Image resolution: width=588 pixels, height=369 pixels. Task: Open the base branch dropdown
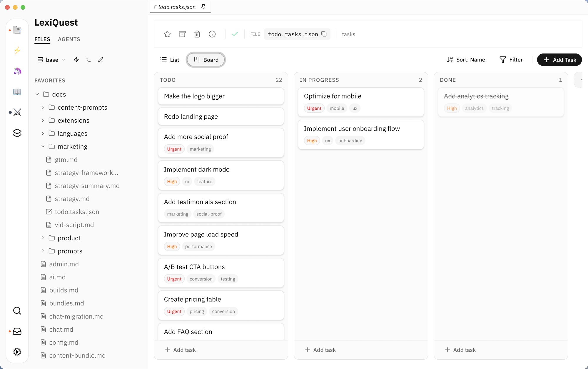pos(51,60)
